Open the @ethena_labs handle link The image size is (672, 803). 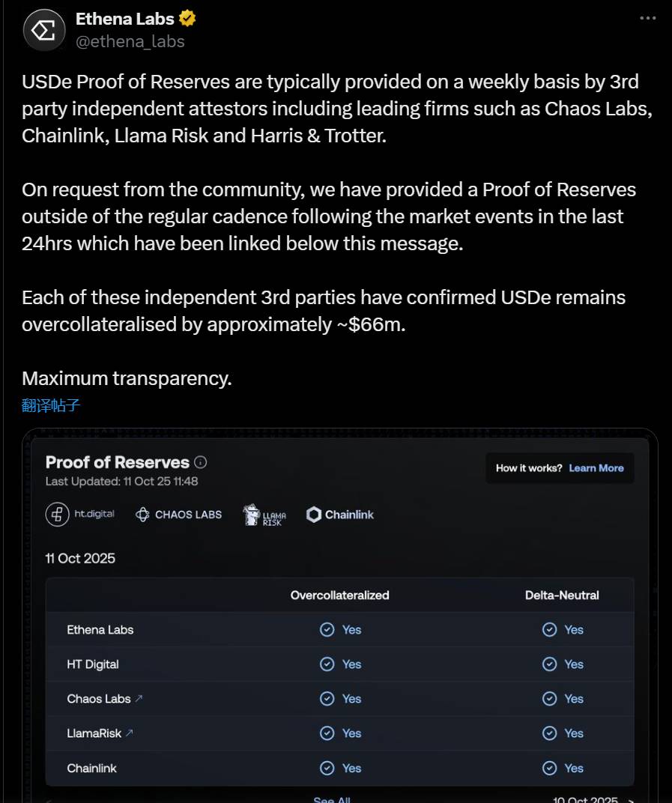point(130,41)
